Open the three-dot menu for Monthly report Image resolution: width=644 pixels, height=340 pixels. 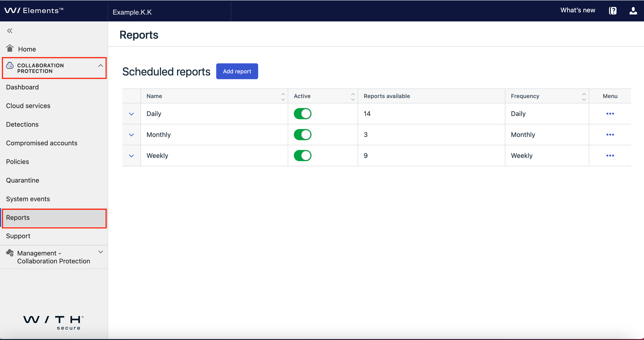point(610,135)
